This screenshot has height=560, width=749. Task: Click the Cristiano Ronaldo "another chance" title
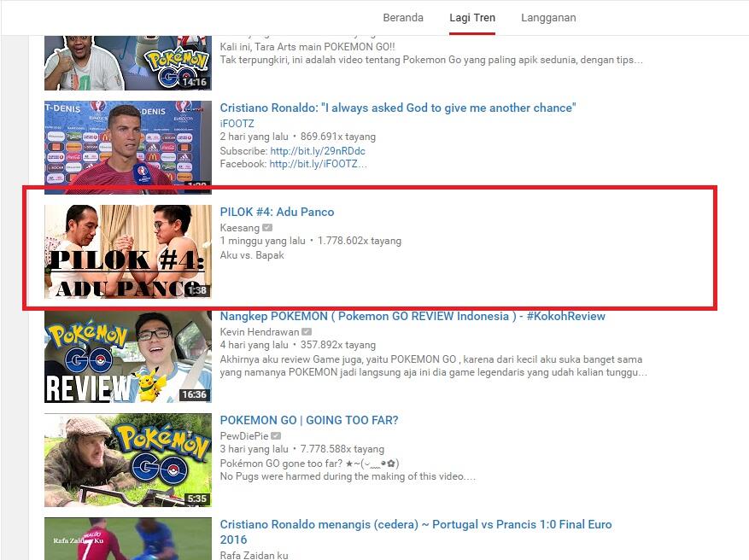click(x=398, y=108)
